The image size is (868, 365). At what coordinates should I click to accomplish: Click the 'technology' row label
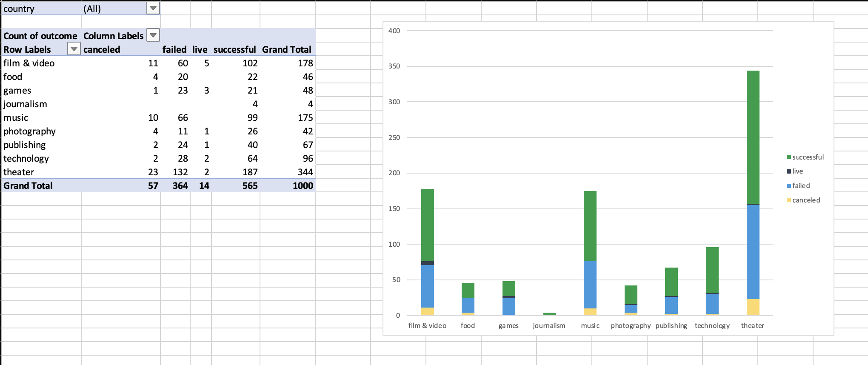tap(26, 158)
